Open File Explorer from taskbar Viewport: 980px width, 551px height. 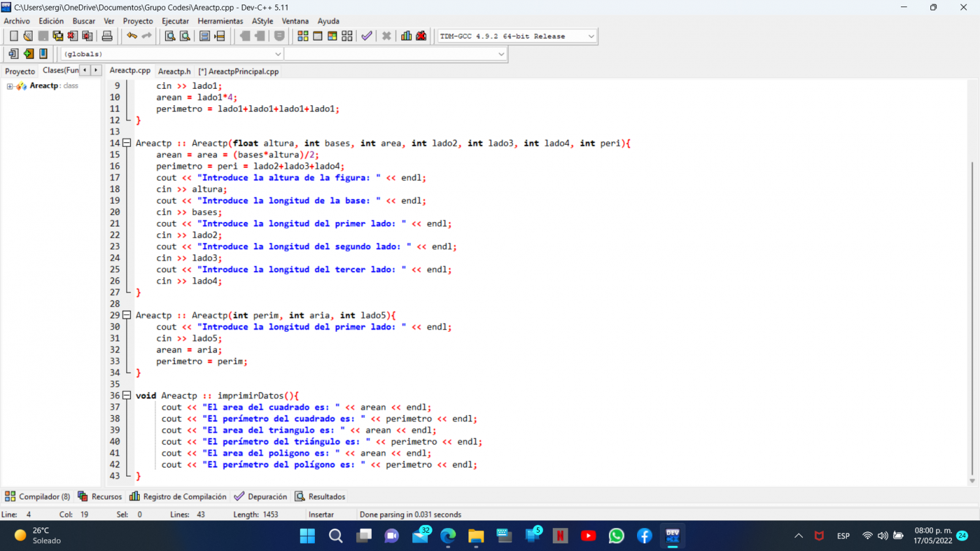coord(476,536)
